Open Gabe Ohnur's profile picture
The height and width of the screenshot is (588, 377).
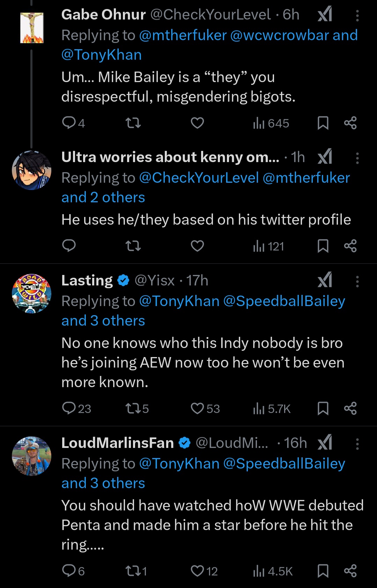pyautogui.click(x=32, y=28)
